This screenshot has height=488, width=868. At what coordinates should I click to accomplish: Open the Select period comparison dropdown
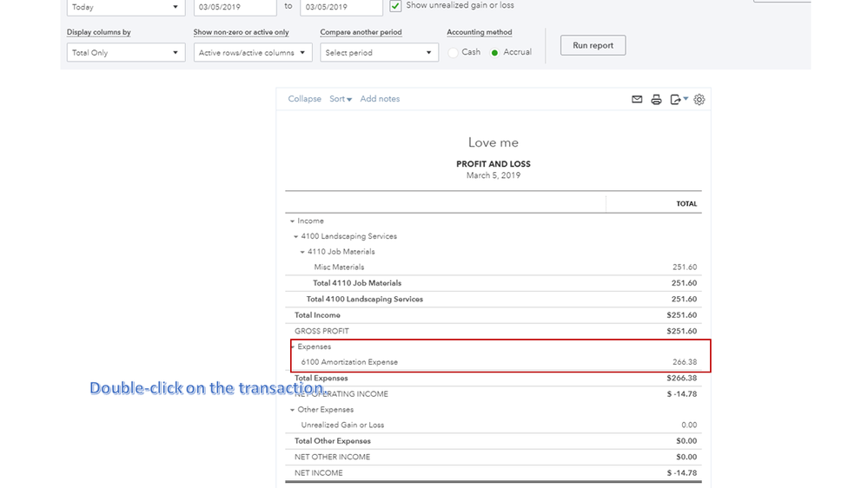(x=379, y=53)
